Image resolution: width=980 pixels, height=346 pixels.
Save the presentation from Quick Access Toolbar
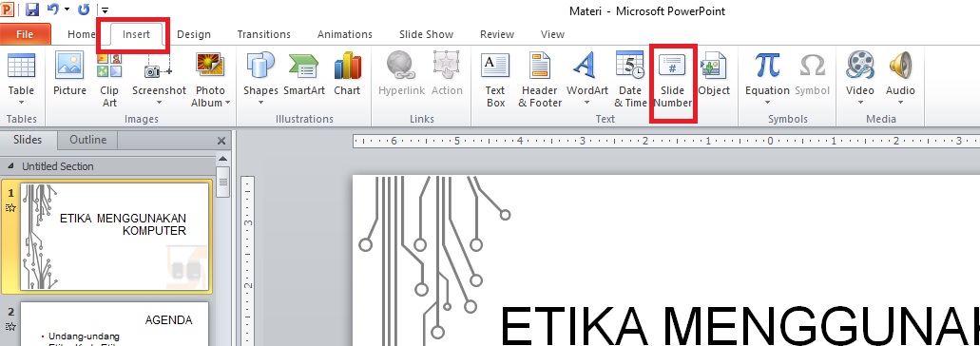click(32, 10)
